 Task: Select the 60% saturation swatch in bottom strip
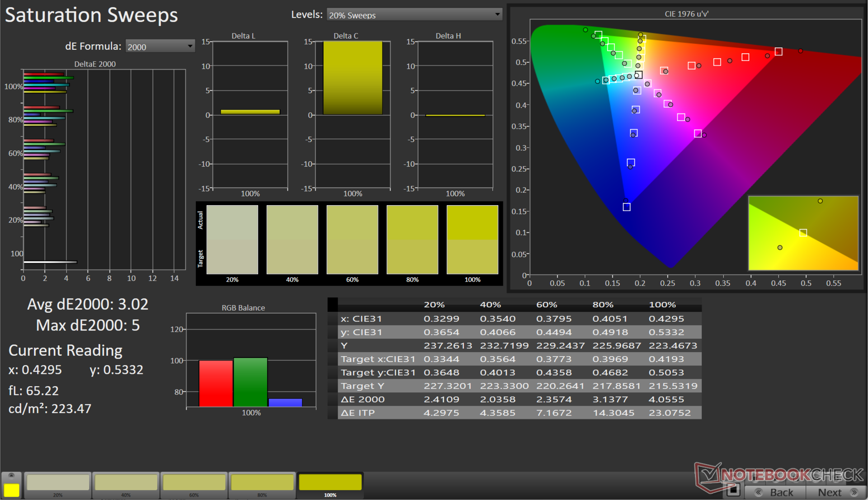[194, 483]
